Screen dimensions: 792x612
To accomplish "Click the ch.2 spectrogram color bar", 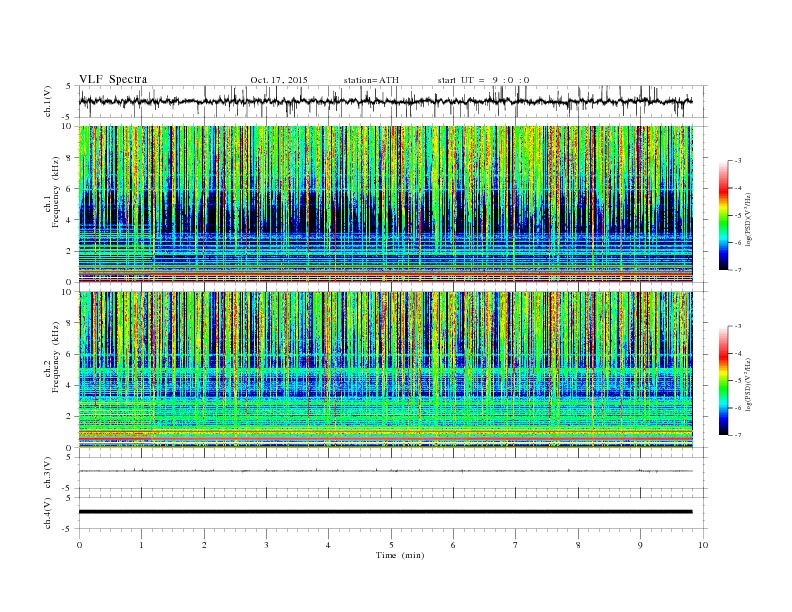I will click(723, 380).
